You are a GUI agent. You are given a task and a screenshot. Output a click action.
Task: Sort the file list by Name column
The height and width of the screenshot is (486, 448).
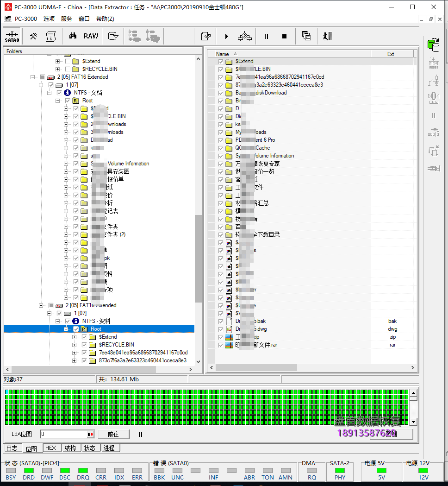tap(292, 54)
